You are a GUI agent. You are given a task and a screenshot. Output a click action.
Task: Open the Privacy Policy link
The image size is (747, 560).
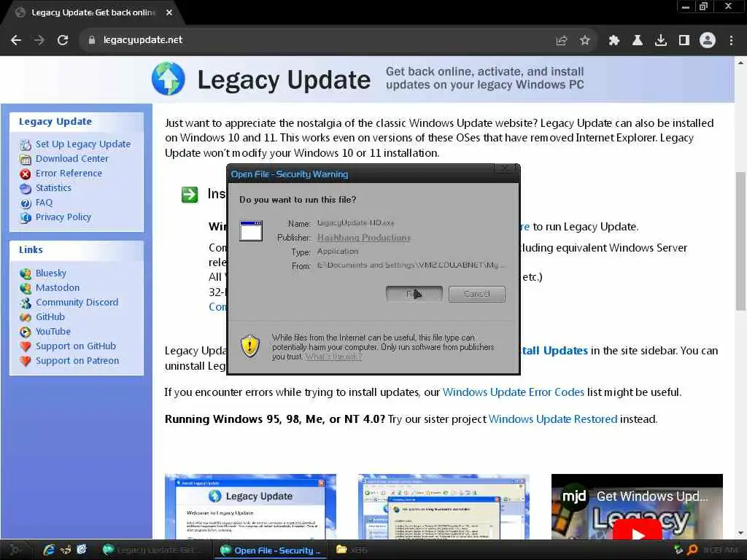(x=63, y=217)
